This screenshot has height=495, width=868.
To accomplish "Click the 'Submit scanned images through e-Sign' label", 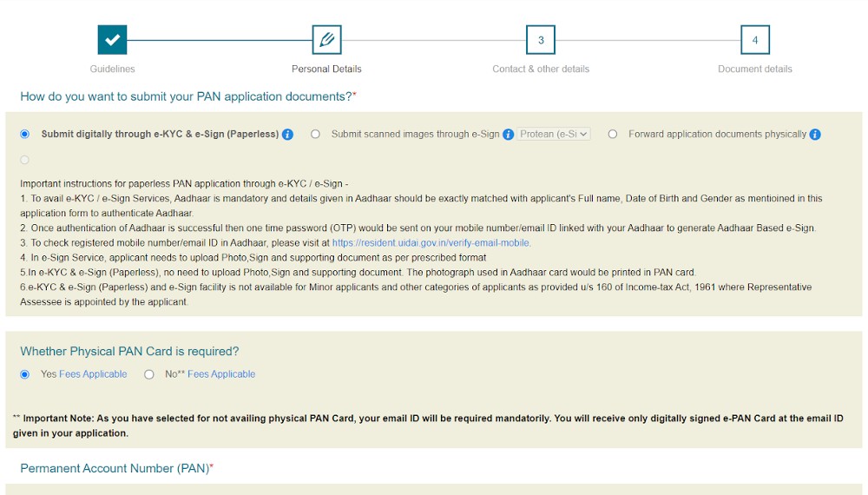I will click(415, 134).
